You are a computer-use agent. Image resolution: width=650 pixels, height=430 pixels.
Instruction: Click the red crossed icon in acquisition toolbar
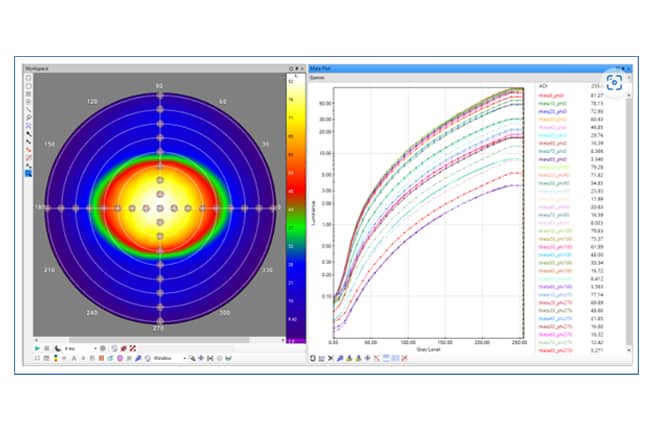[x=133, y=348]
